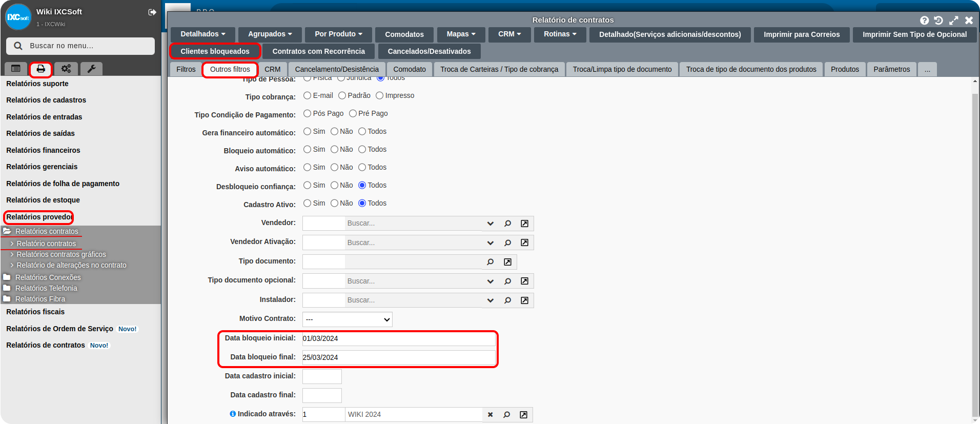Open Indicado através external link icon
This screenshot has height=424, width=980.
tap(523, 415)
